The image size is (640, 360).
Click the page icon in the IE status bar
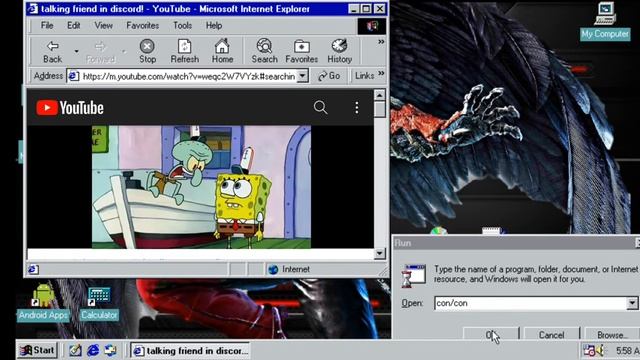33,269
